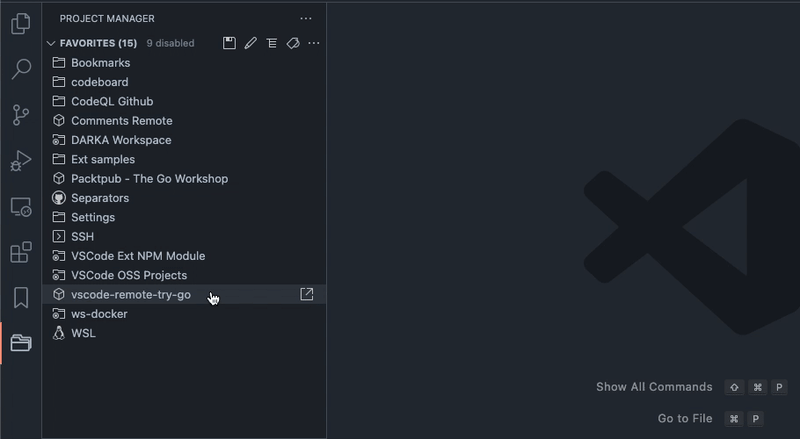The height and width of the screenshot is (439, 800).
Task: Open the Extensions view in activity bar
Action: click(x=21, y=252)
